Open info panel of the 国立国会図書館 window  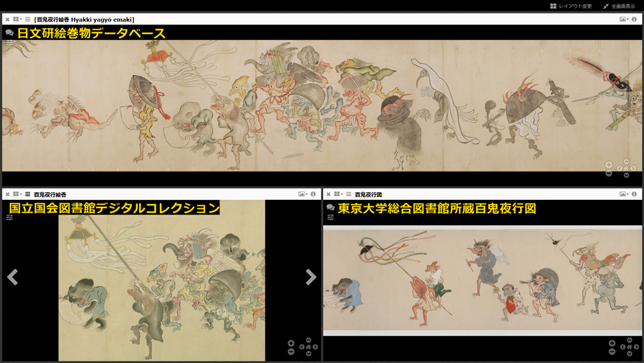[313, 194]
